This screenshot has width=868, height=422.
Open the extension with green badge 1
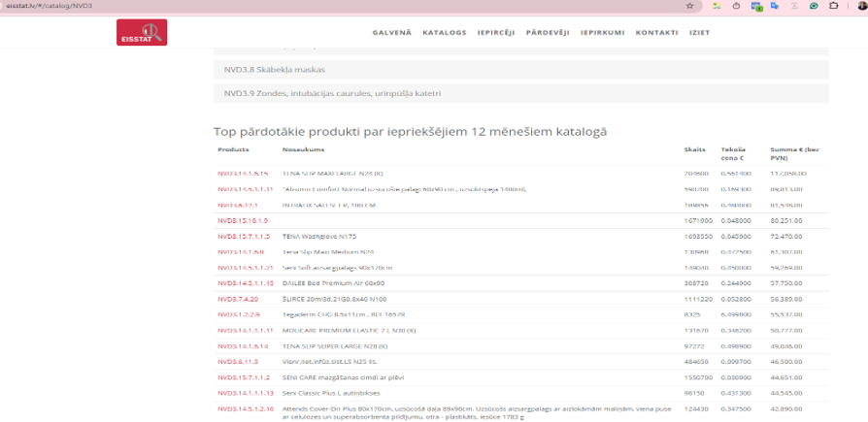[x=756, y=6]
